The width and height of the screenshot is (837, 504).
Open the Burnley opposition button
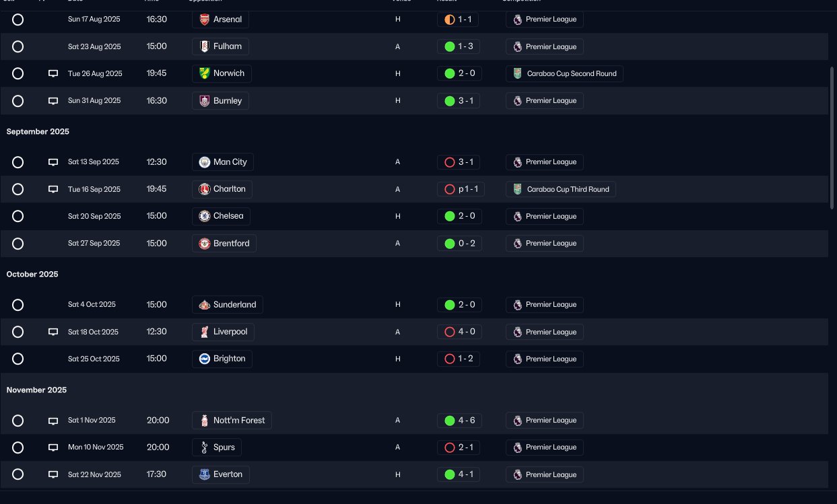220,101
